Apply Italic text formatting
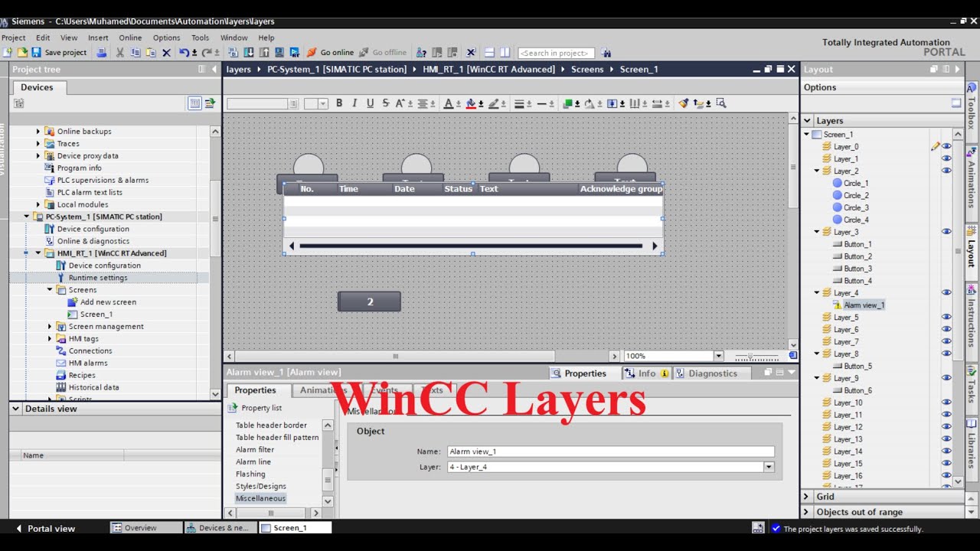Viewport: 980px width, 551px height. 354,103
